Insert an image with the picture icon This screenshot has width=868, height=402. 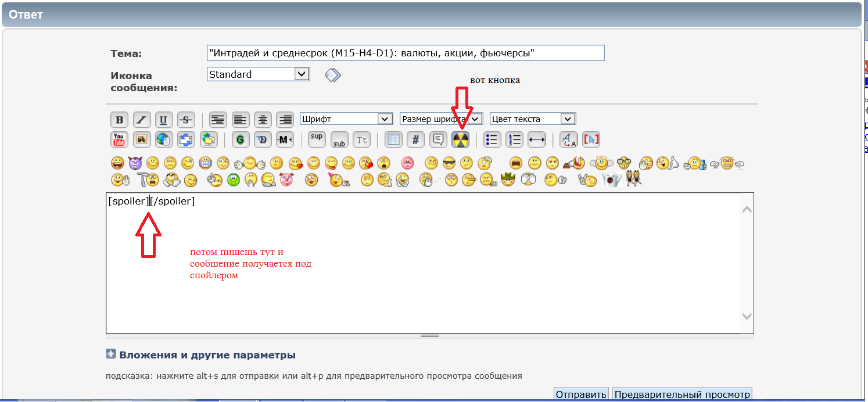[141, 139]
